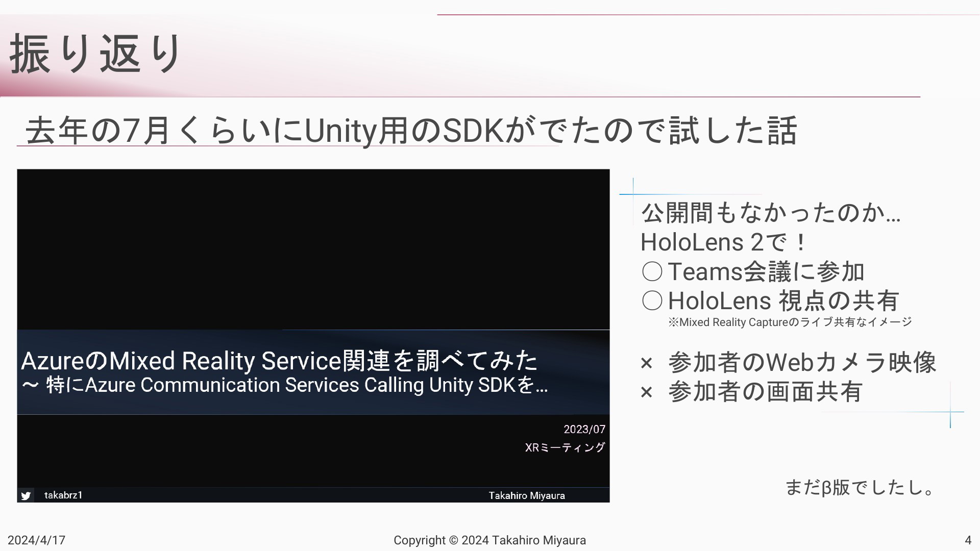
Task: Click the remark まだβ版でしたし。
Action: [860, 487]
